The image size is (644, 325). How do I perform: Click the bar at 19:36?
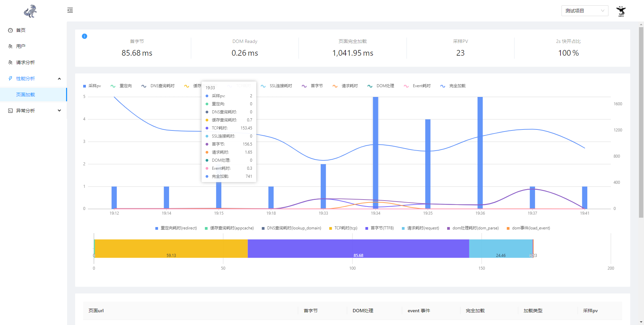click(480, 153)
